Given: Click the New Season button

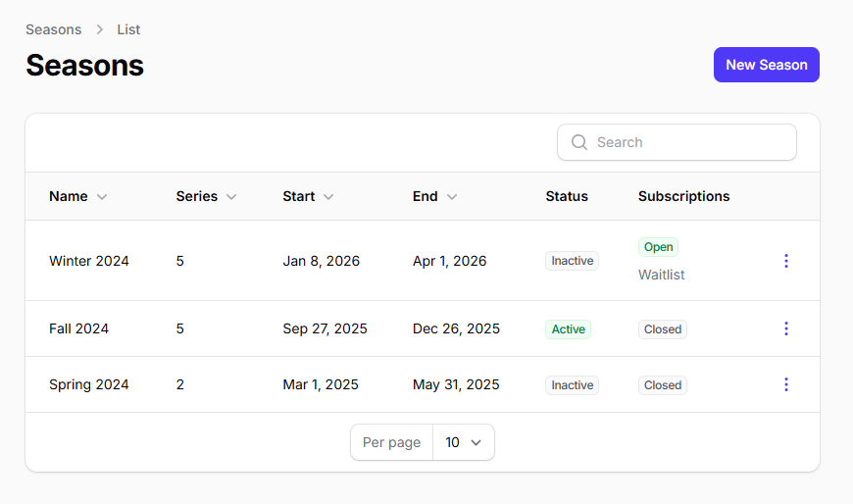Looking at the screenshot, I should (x=766, y=65).
